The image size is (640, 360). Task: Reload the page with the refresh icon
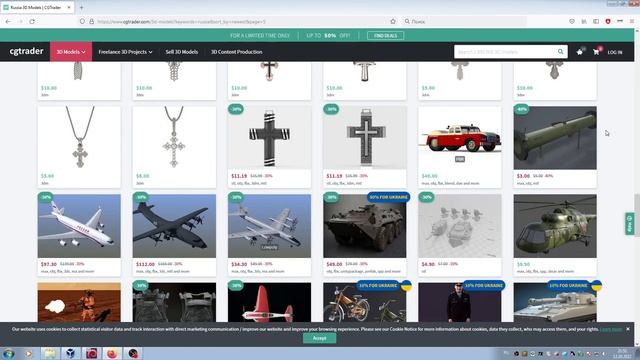(x=32, y=21)
